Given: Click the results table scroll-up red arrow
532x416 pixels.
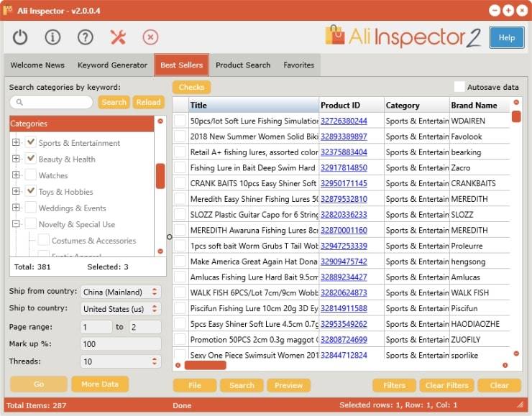Looking at the screenshot, I should pyautogui.click(x=516, y=102).
